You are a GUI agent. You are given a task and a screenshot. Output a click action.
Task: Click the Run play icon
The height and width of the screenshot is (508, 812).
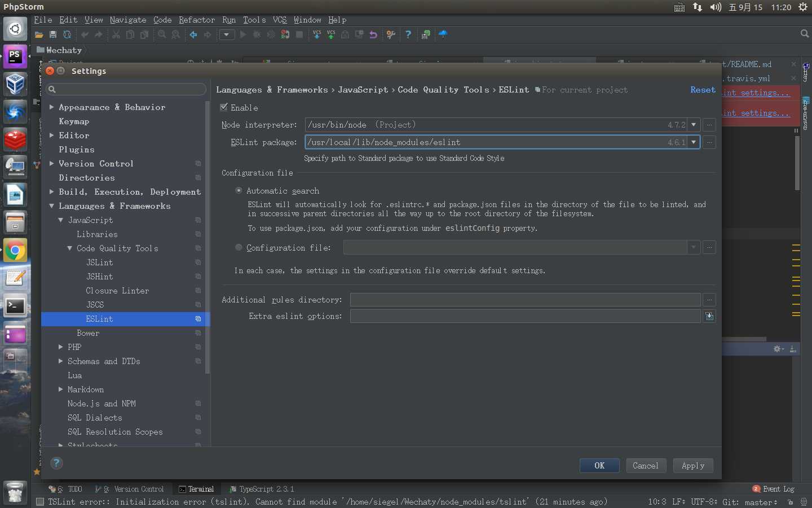pyautogui.click(x=243, y=35)
